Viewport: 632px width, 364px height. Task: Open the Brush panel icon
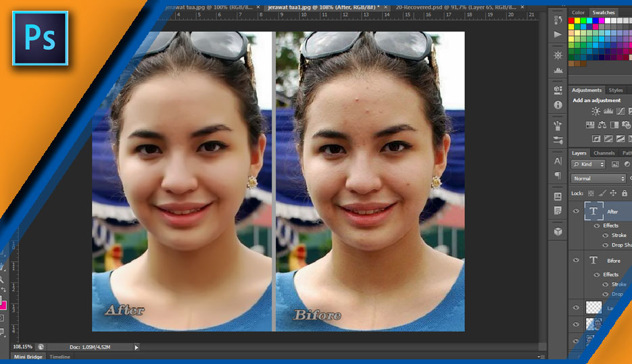[558, 140]
